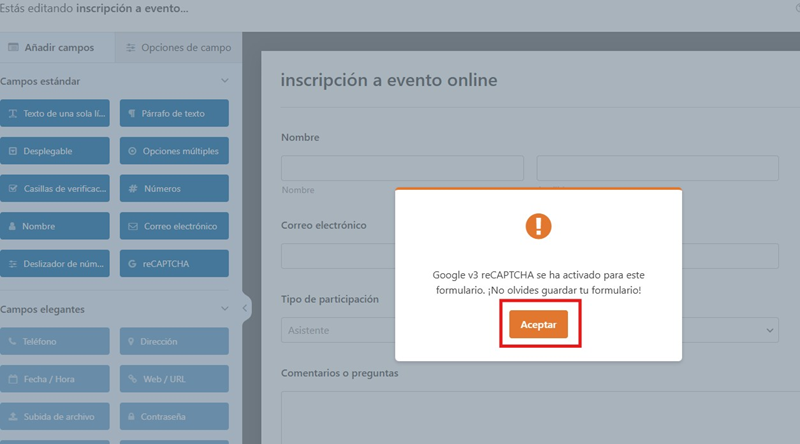Add an Opciones múltiples field

pyautogui.click(x=174, y=151)
